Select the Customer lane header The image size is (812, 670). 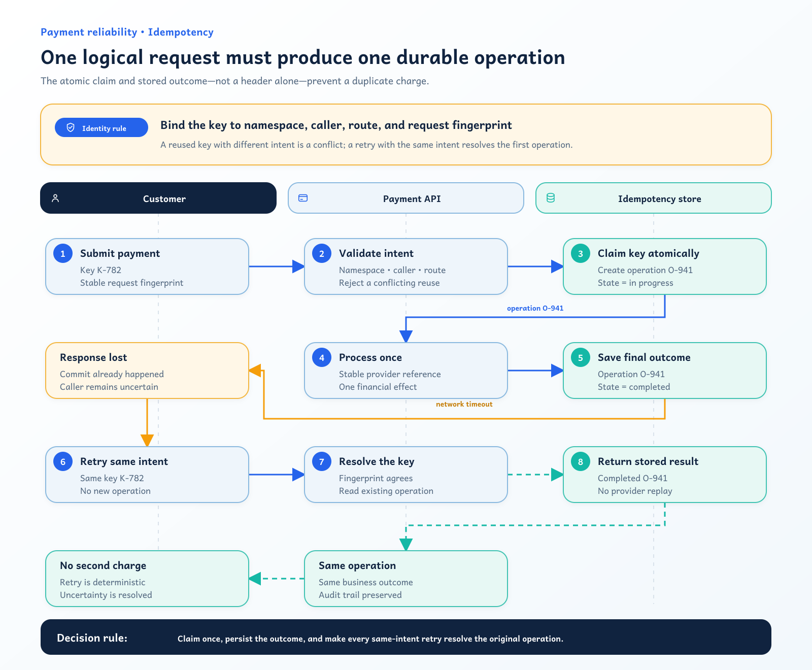[158, 198]
